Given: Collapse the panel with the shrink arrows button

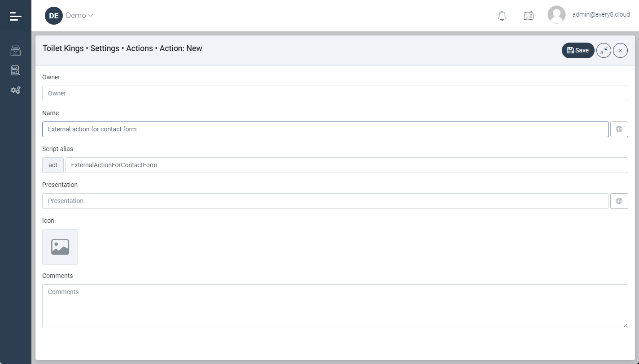Looking at the screenshot, I should pos(604,51).
